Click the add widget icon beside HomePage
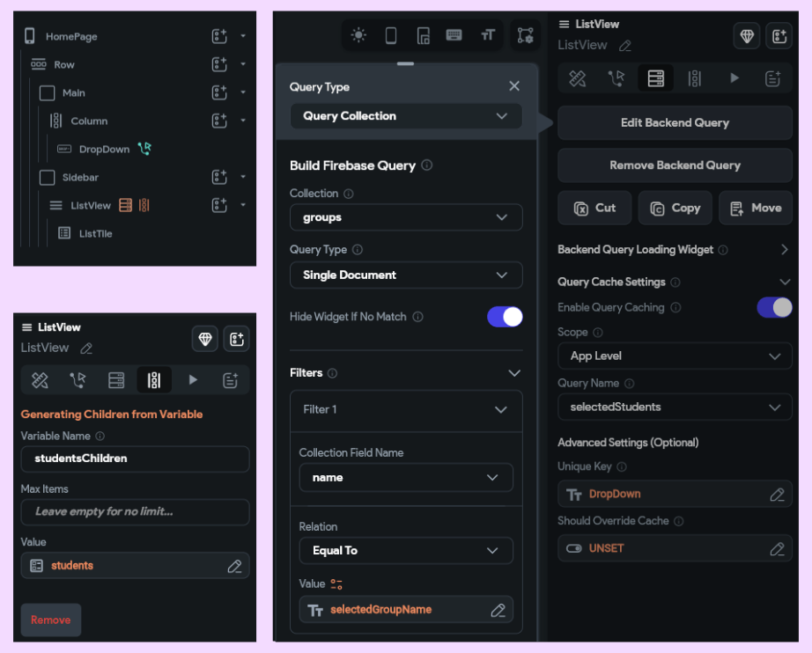 (219, 36)
